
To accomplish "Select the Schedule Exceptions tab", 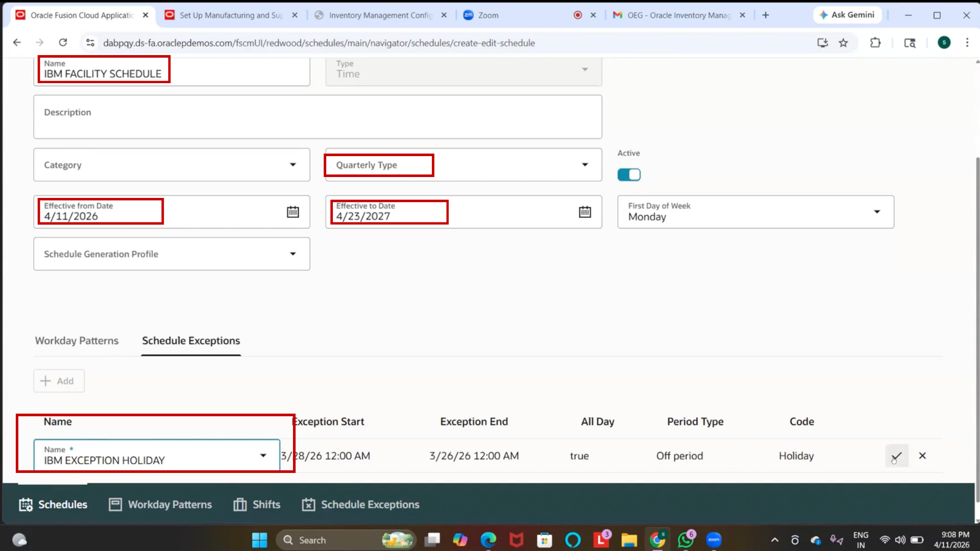I will pos(191,340).
